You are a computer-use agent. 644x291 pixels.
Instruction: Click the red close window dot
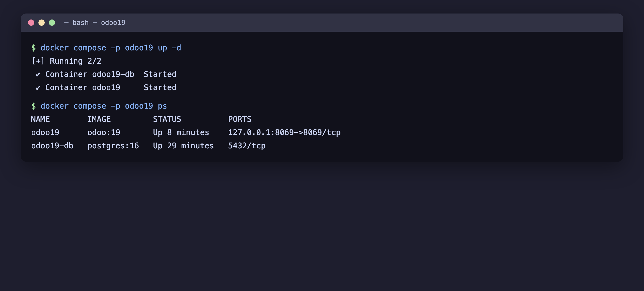pos(31,23)
